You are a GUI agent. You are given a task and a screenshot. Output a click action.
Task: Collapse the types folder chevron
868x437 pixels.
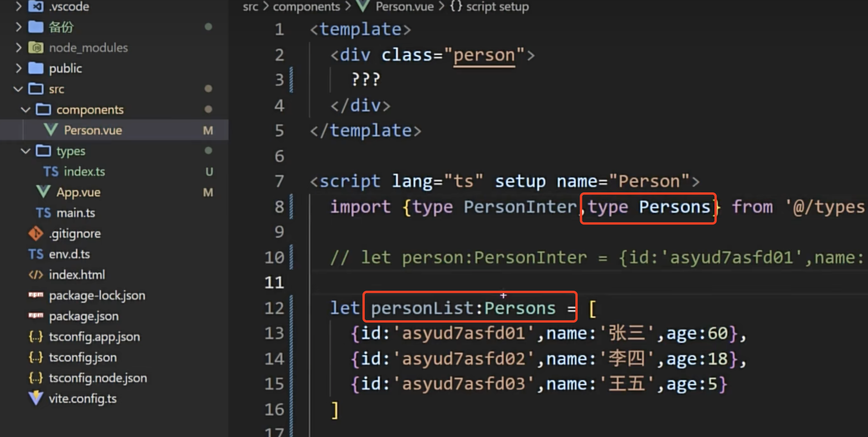click(26, 151)
